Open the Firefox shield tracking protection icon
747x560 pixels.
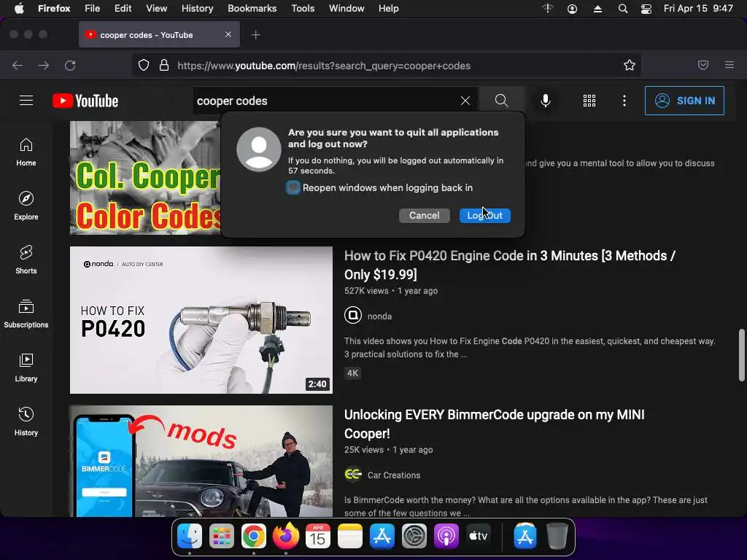[144, 65]
